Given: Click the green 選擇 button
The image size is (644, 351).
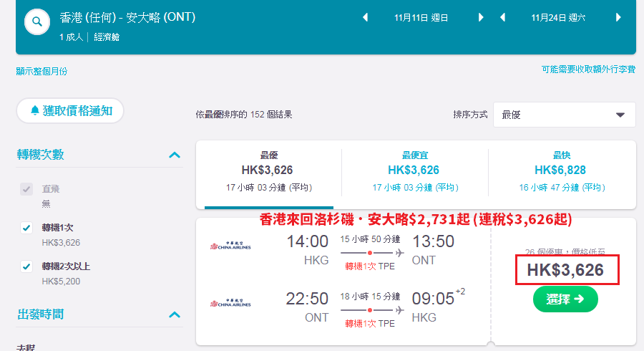Looking at the screenshot, I should [565, 299].
